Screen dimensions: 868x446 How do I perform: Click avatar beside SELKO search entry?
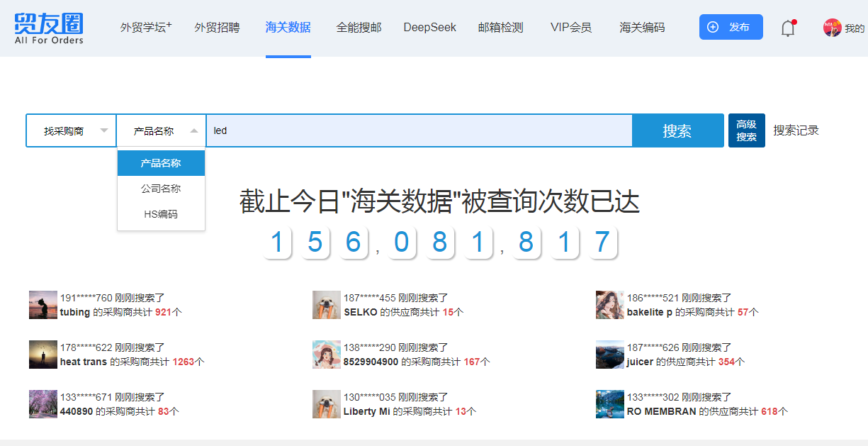(x=327, y=305)
